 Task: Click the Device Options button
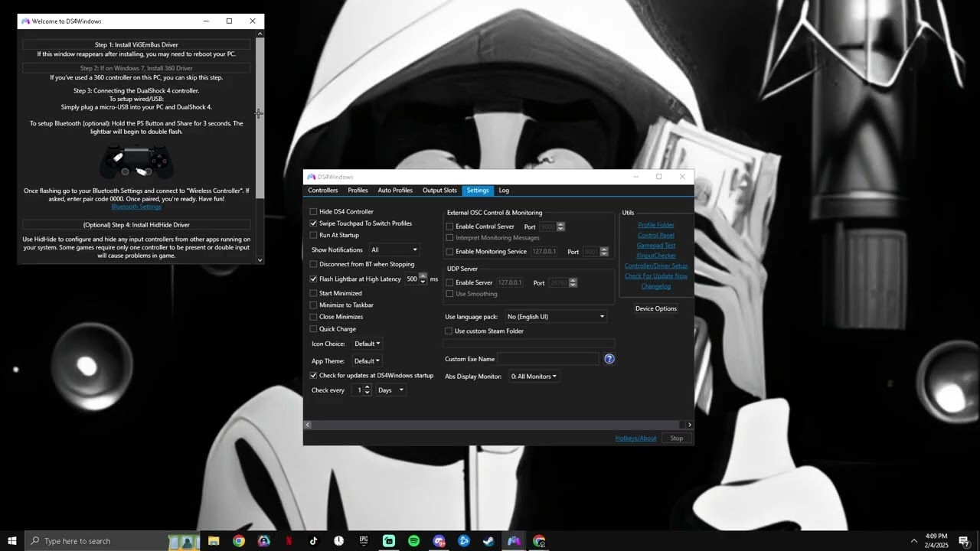(x=656, y=308)
